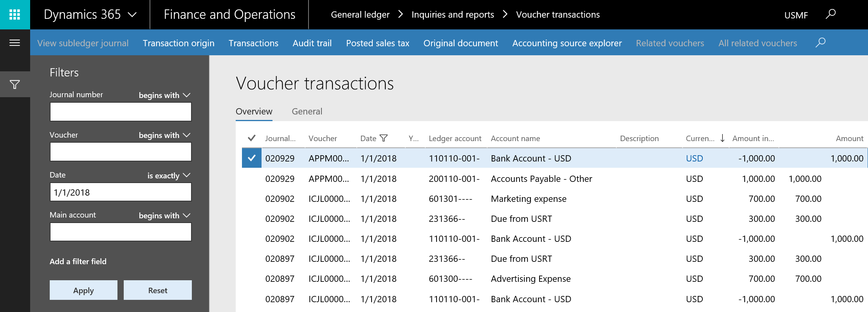Click the Reset filter button
This screenshot has width=868, height=312.
click(x=158, y=290)
